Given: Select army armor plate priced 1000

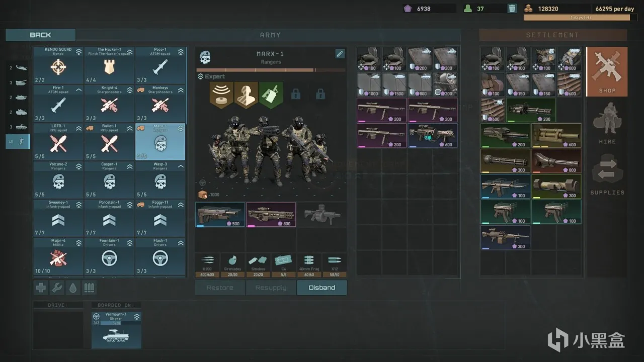Looking at the screenshot, I should [x=369, y=84].
